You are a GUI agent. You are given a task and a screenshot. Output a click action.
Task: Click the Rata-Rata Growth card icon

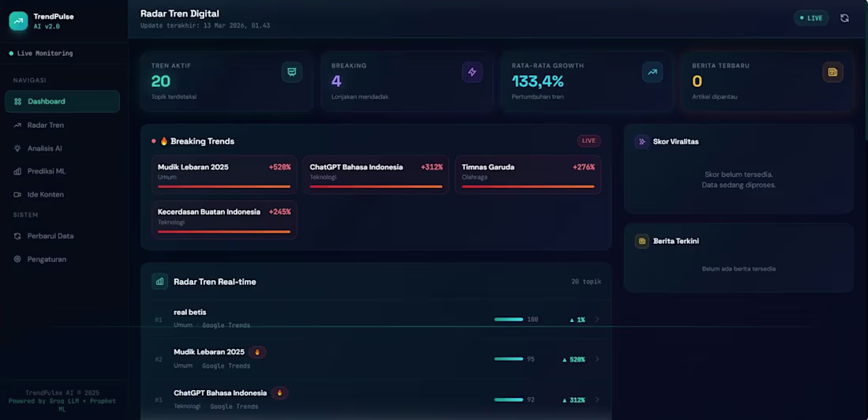[653, 72]
